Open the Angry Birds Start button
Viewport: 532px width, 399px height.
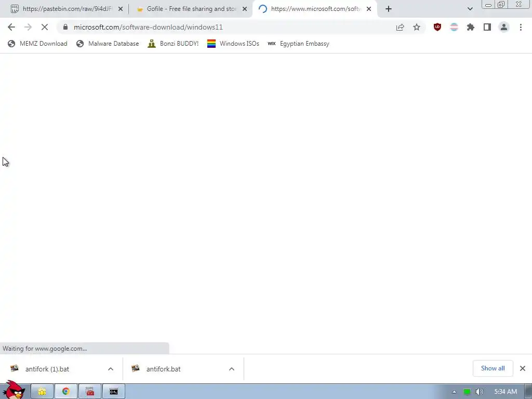point(14,390)
